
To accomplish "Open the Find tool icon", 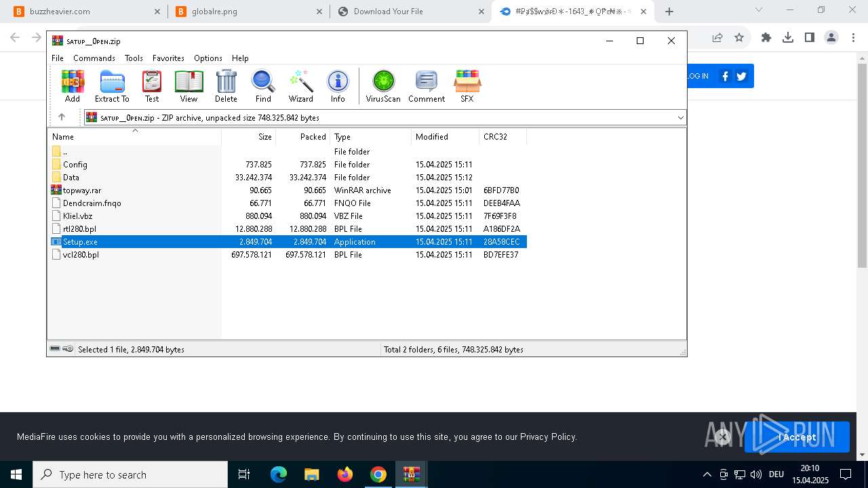I will (263, 86).
